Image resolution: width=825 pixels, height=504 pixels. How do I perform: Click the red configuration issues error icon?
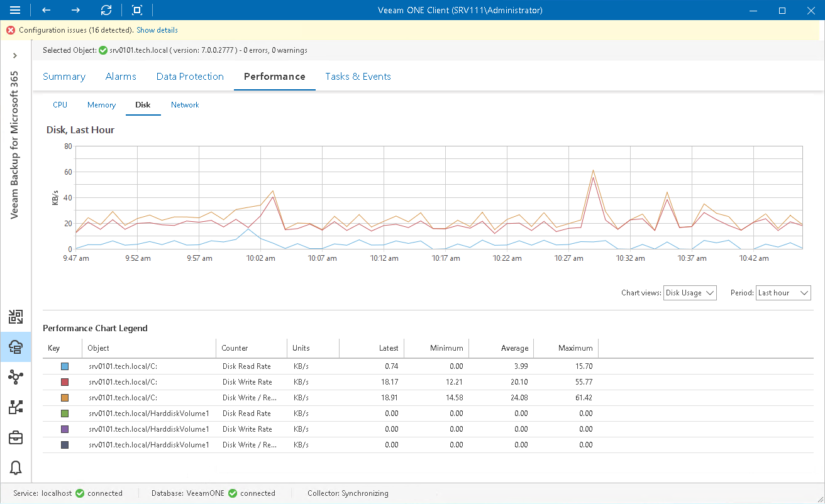pyautogui.click(x=11, y=30)
